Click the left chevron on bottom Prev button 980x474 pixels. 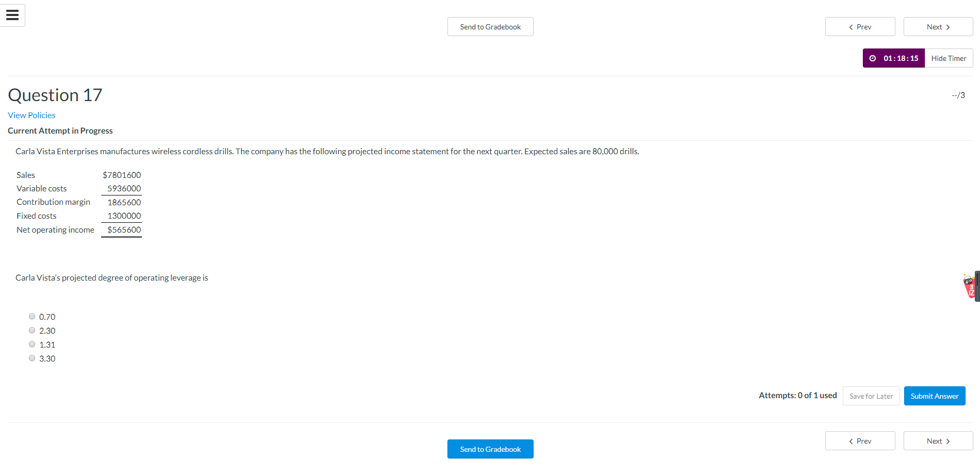tap(850, 440)
